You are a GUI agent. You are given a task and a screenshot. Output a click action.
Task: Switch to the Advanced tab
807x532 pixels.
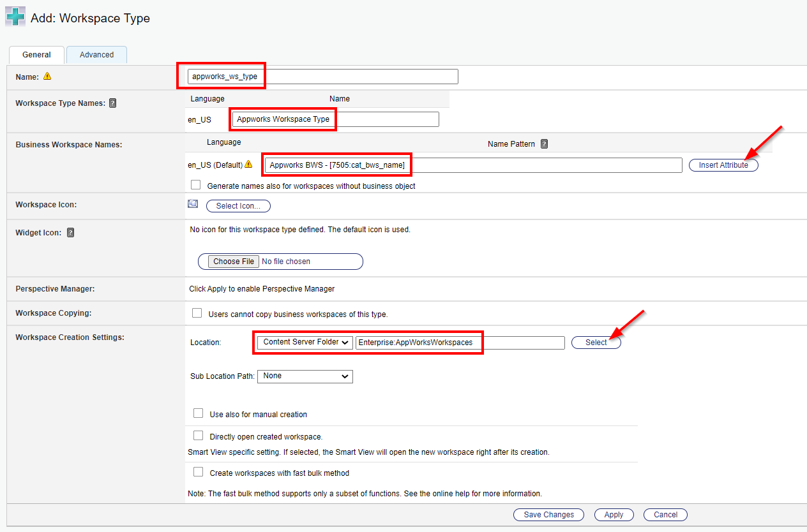(x=96, y=55)
